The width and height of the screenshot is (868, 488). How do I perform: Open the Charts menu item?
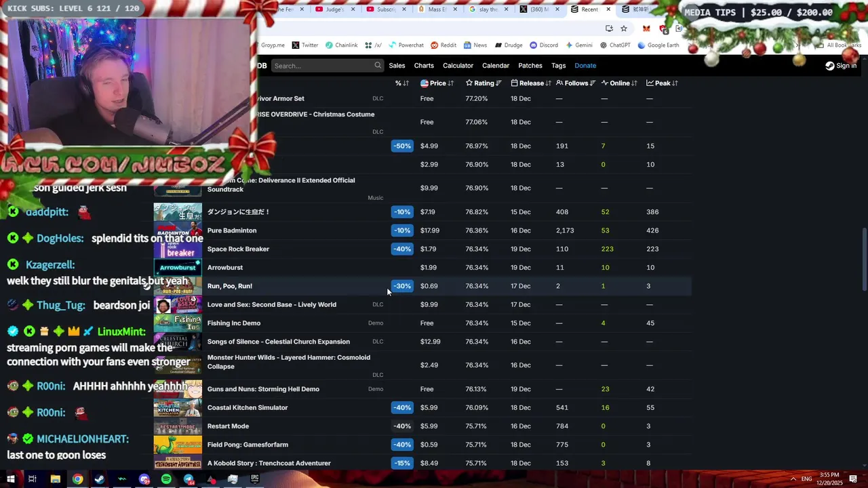tap(424, 66)
